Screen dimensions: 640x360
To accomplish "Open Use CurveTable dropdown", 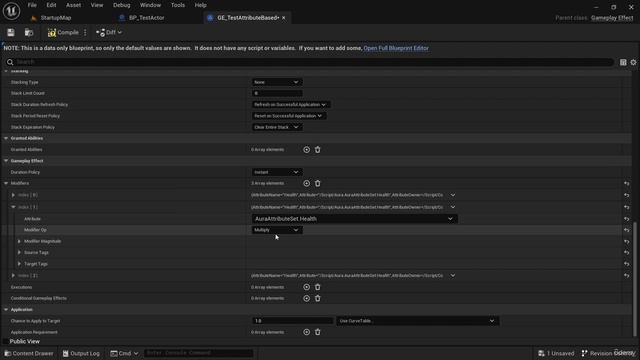I will [x=417, y=321].
